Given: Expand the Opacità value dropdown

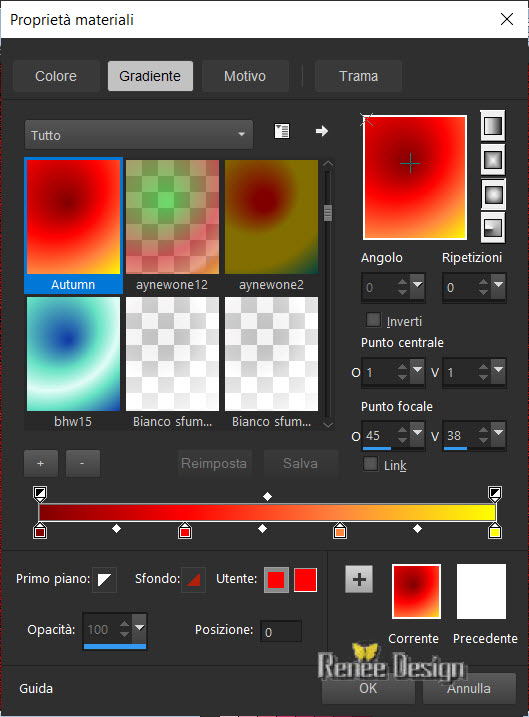Looking at the screenshot, I should click(139, 628).
